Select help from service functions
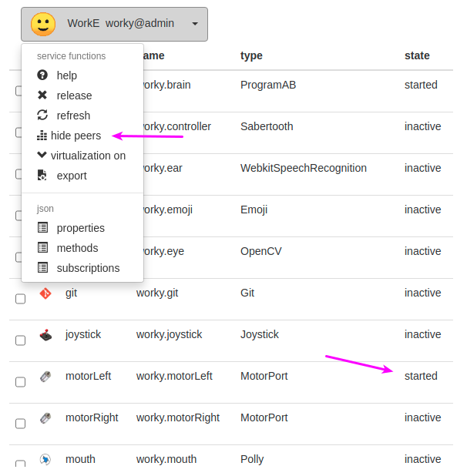The width and height of the screenshot is (467, 476). click(67, 75)
